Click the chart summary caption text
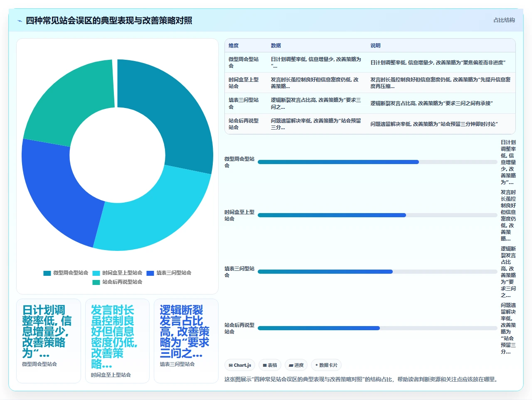This screenshot has height=400, width=532. (x=361, y=379)
